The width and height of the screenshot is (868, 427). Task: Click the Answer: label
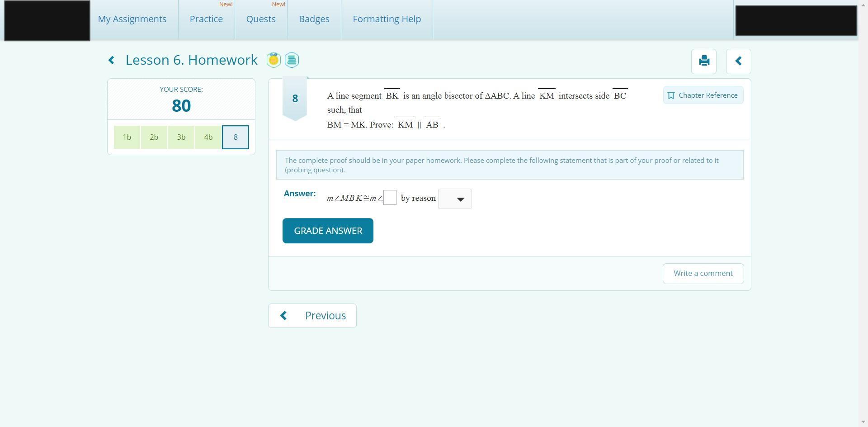coord(300,194)
